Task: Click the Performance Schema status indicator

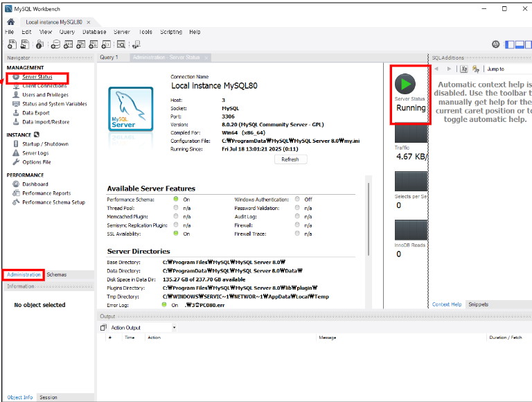Action: 177,199
